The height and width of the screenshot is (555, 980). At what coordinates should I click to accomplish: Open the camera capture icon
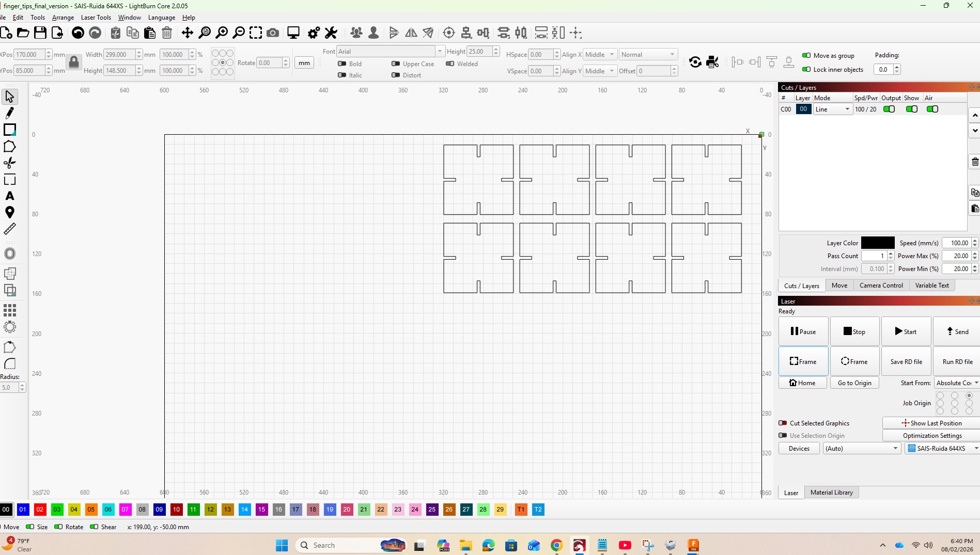click(x=273, y=33)
